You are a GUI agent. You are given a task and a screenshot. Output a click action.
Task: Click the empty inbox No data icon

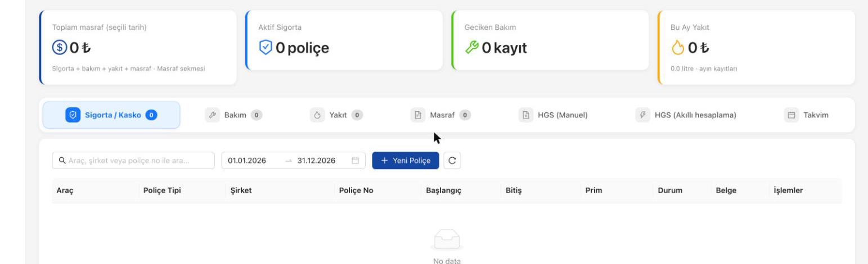point(447,241)
